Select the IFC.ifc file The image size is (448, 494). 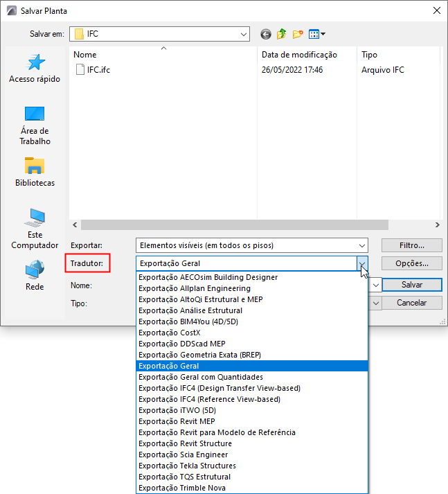click(x=93, y=69)
